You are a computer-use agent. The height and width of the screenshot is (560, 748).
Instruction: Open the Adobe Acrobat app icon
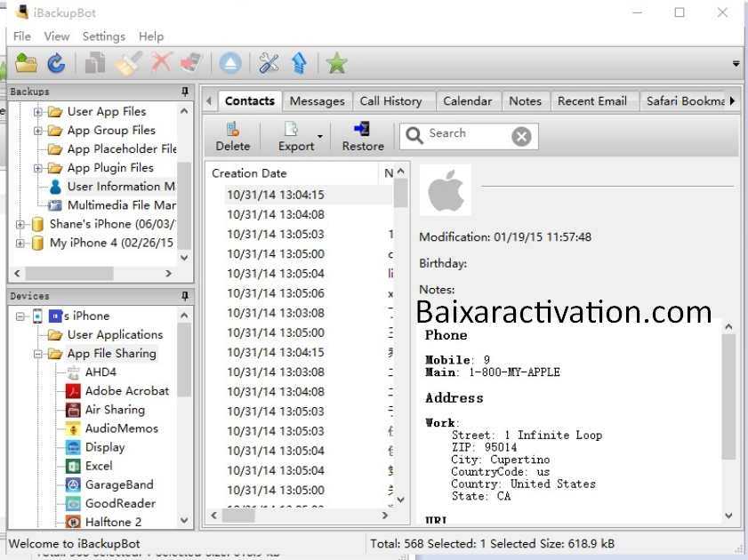[73, 391]
